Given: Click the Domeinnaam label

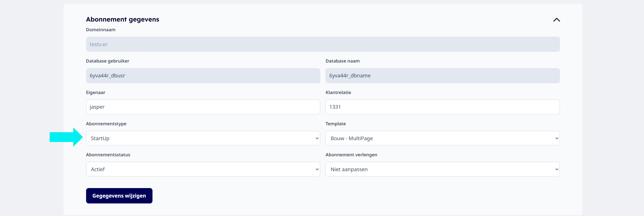Looking at the screenshot, I should tap(101, 30).
